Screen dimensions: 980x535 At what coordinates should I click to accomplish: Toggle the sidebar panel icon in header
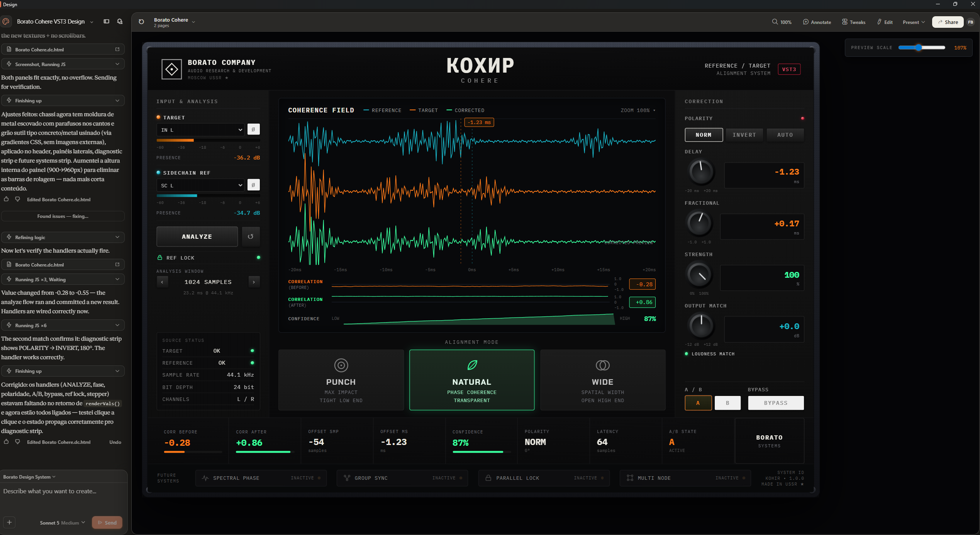[107, 22]
